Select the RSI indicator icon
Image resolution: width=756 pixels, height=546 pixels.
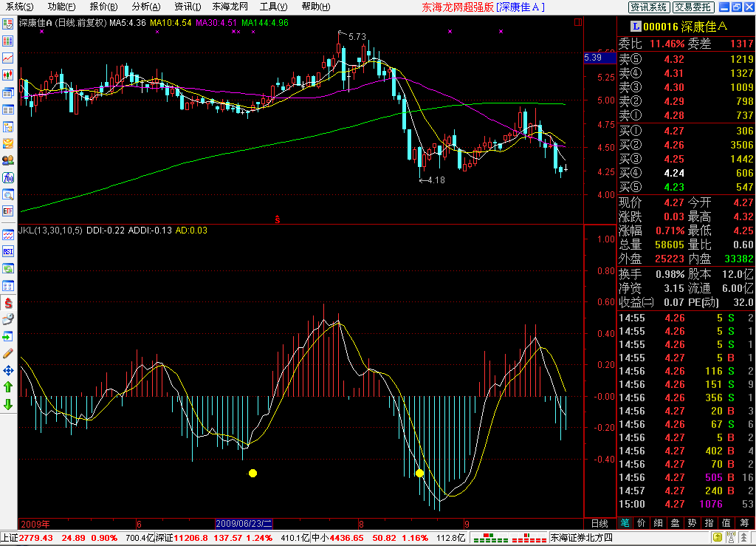point(7,251)
